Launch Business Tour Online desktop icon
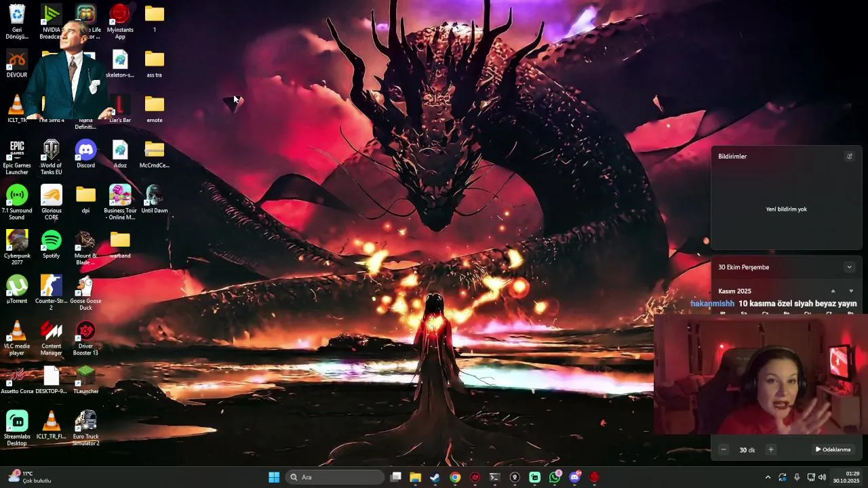 120,202
